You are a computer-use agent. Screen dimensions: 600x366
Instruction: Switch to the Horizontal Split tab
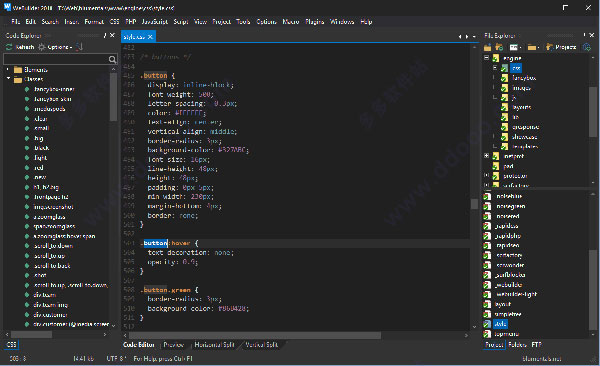point(214,345)
